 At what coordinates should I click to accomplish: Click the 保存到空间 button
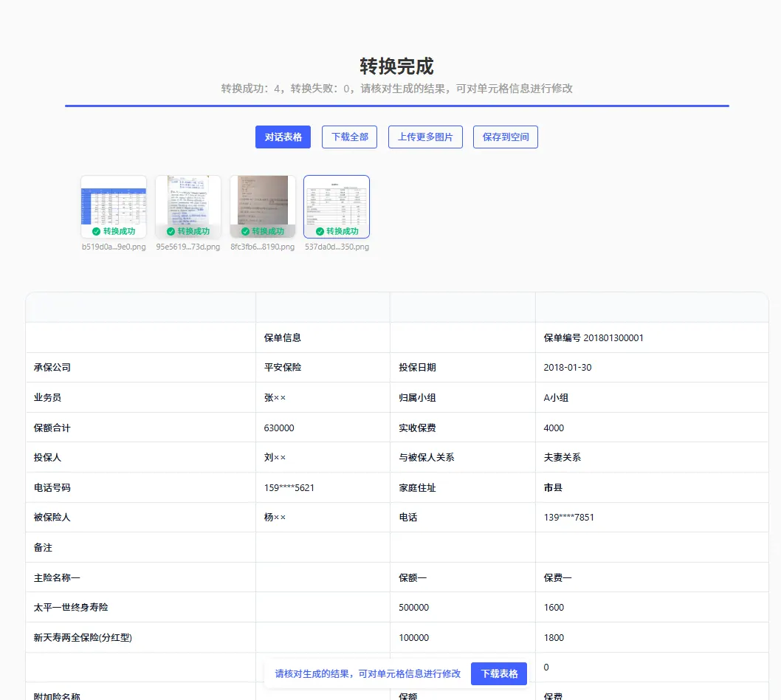[506, 137]
